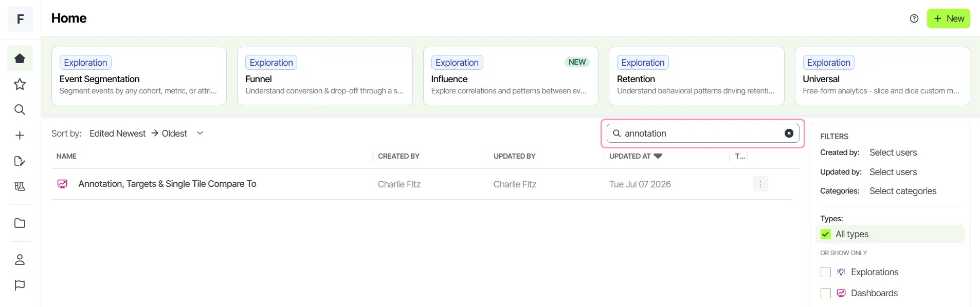This screenshot has height=307, width=980.
Task: Check the Dashboards type filter
Action: pos(826,293)
